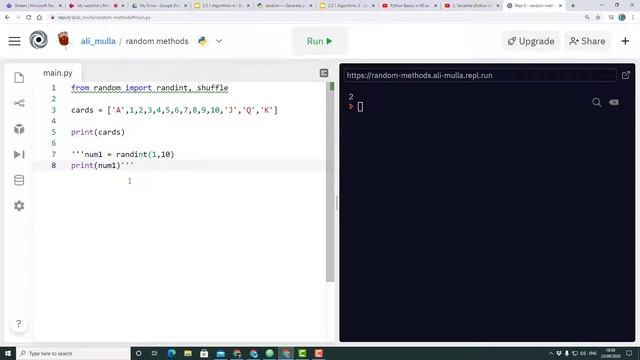This screenshot has height=360, width=640.
Task: Open Microsoft Edge from taskbar
Action: click(171, 353)
